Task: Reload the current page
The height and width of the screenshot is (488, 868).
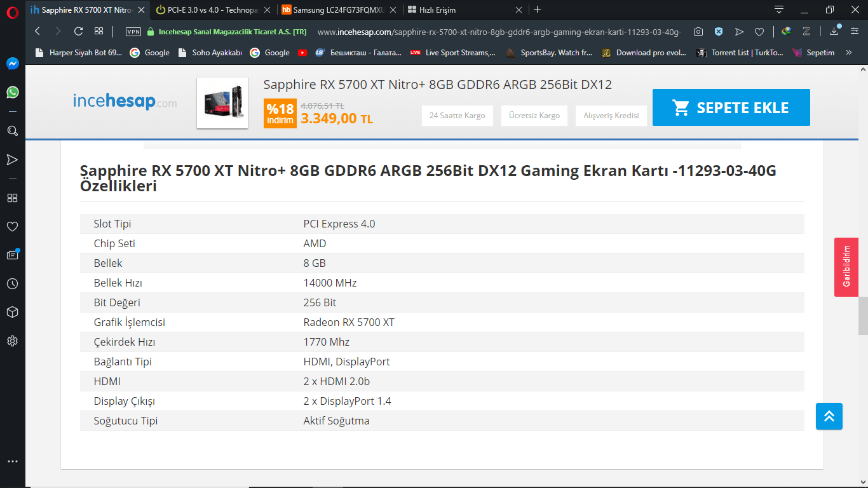Action: [79, 31]
